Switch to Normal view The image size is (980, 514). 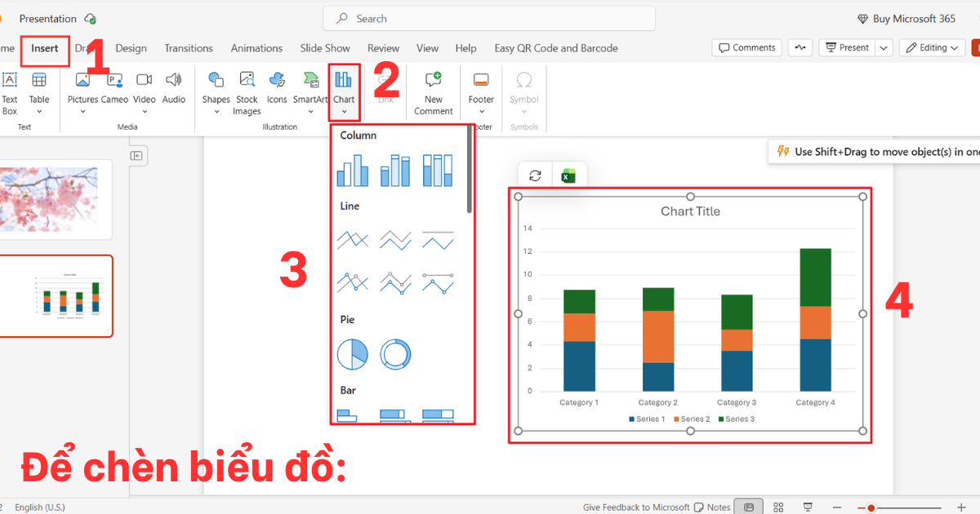pos(749,507)
